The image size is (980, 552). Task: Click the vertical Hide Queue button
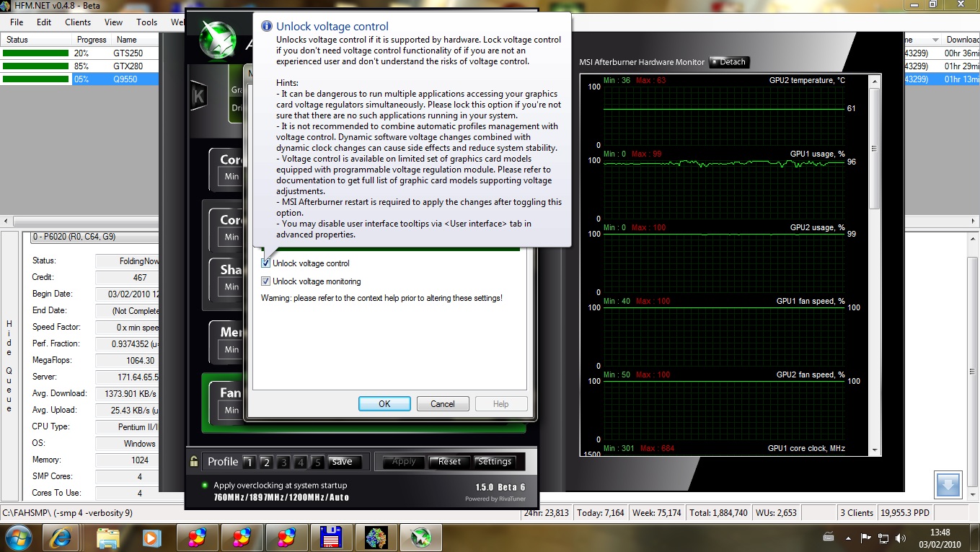9,367
